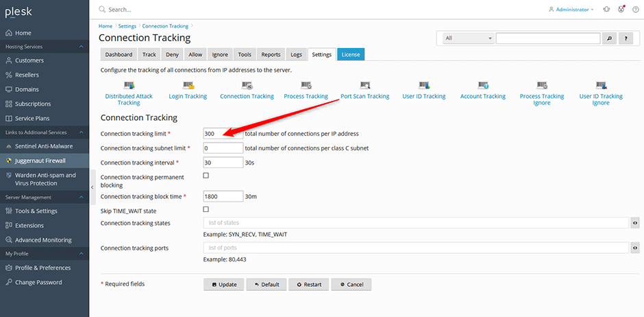Click the Default button
The width and height of the screenshot is (644, 317).
coord(267,285)
